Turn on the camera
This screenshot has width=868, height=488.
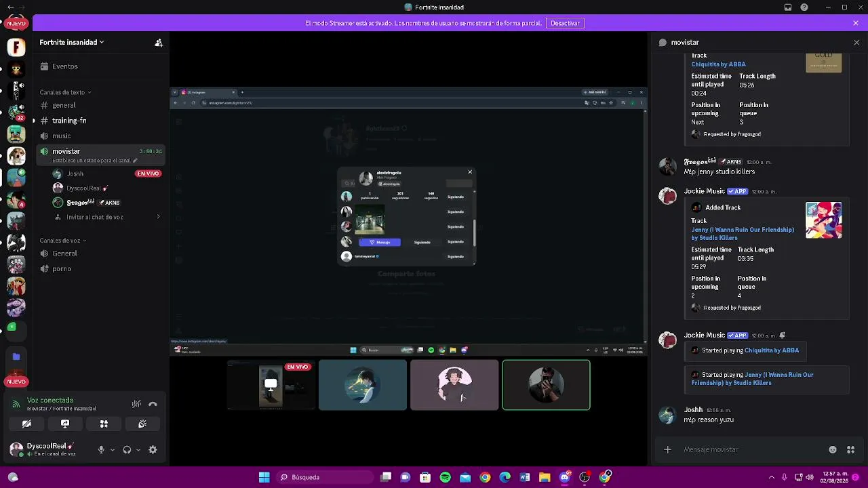[x=26, y=424]
